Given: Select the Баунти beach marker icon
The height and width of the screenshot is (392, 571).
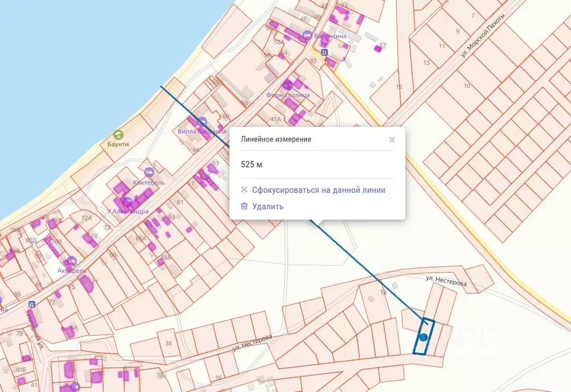Looking at the screenshot, I should point(118,135).
